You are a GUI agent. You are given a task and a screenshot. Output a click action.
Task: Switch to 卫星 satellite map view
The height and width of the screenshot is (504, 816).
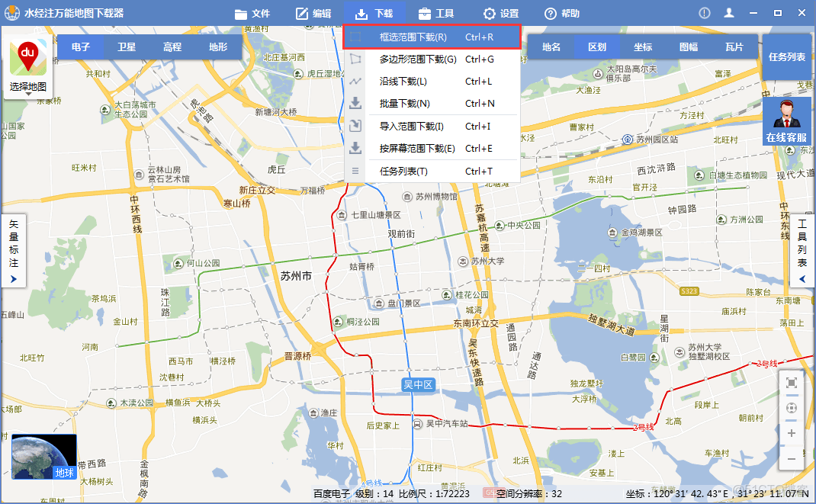point(126,47)
